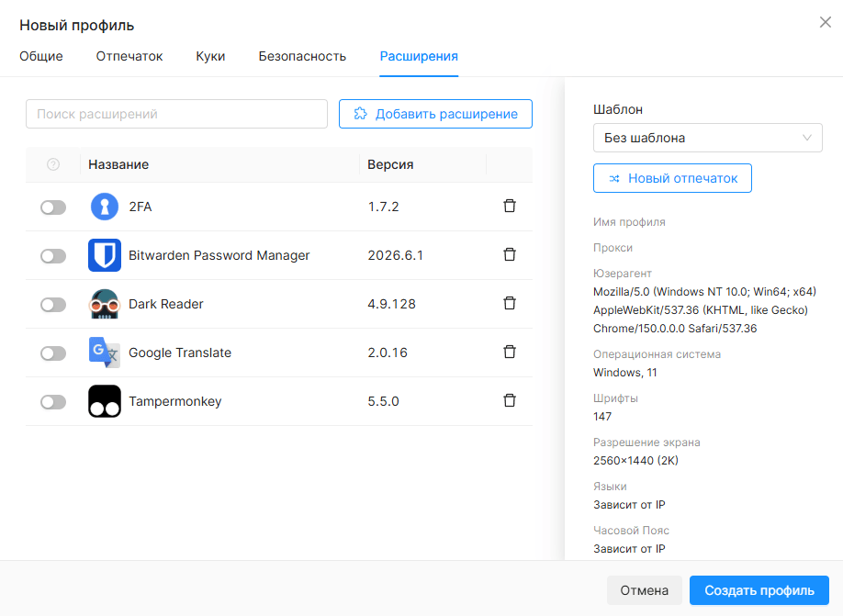Open the Шаблон dropdown 'Без шаблона'

click(707, 138)
